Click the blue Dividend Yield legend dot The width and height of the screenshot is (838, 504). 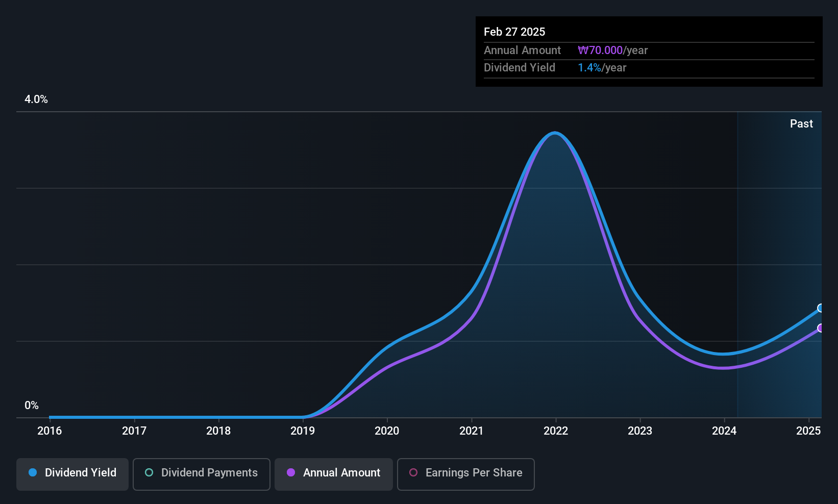(x=33, y=472)
